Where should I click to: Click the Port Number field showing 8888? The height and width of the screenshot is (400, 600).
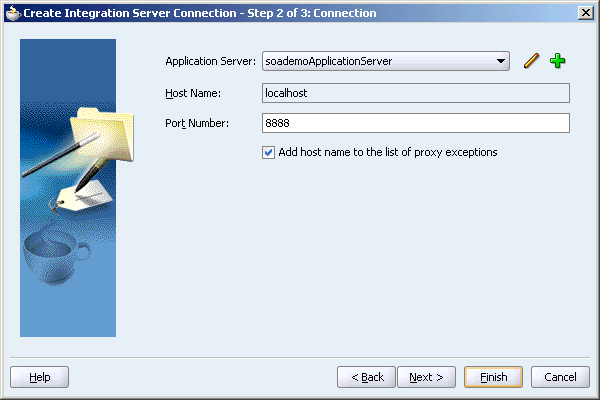tap(416, 123)
